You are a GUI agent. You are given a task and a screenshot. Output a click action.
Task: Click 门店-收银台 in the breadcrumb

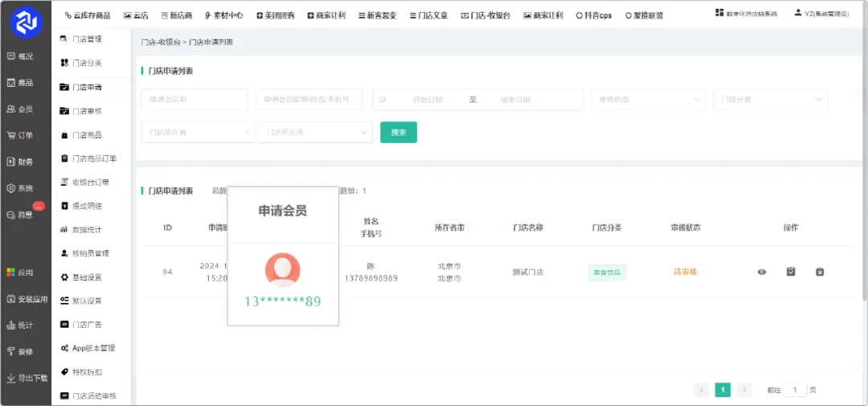pyautogui.click(x=161, y=42)
